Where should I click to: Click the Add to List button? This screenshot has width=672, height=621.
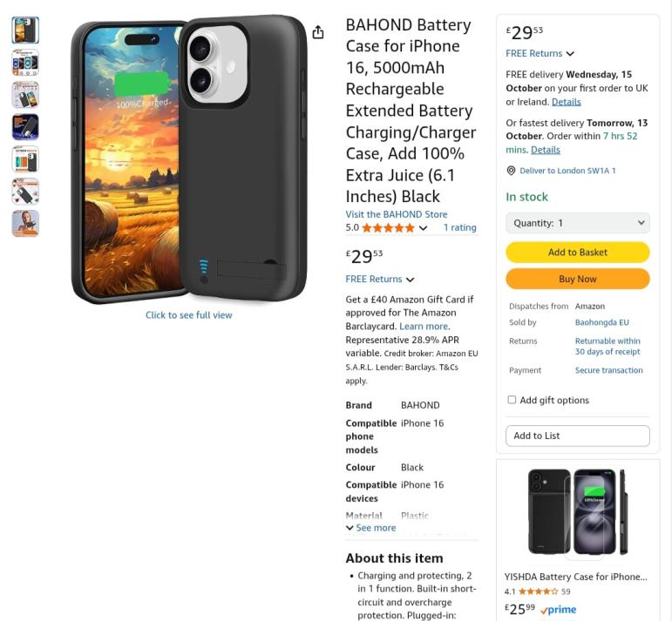point(578,435)
